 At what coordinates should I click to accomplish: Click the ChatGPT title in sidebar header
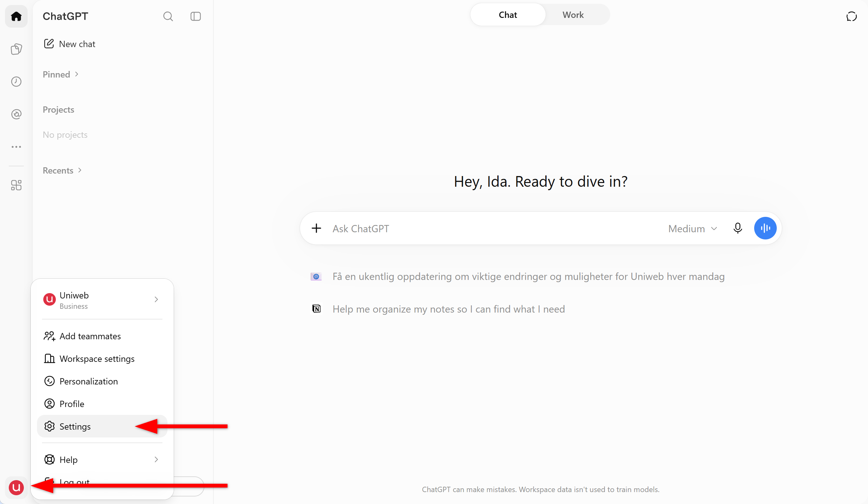66,16
